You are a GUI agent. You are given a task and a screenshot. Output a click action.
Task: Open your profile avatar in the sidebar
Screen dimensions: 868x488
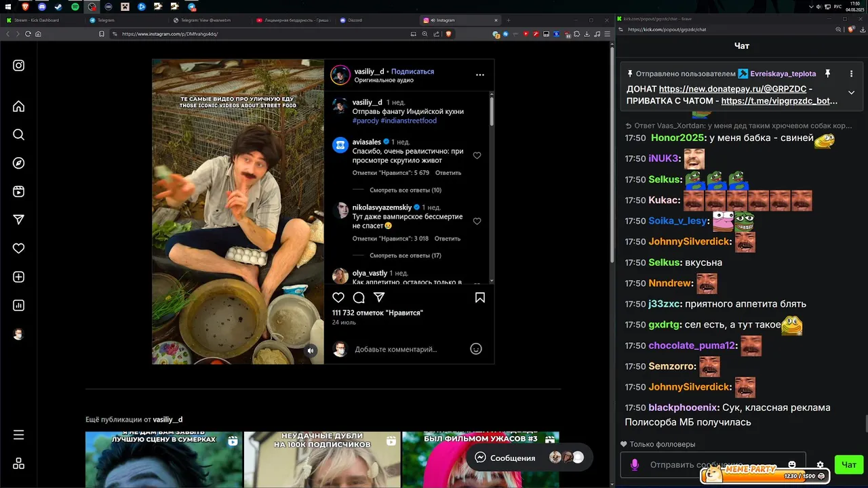coord(19,334)
